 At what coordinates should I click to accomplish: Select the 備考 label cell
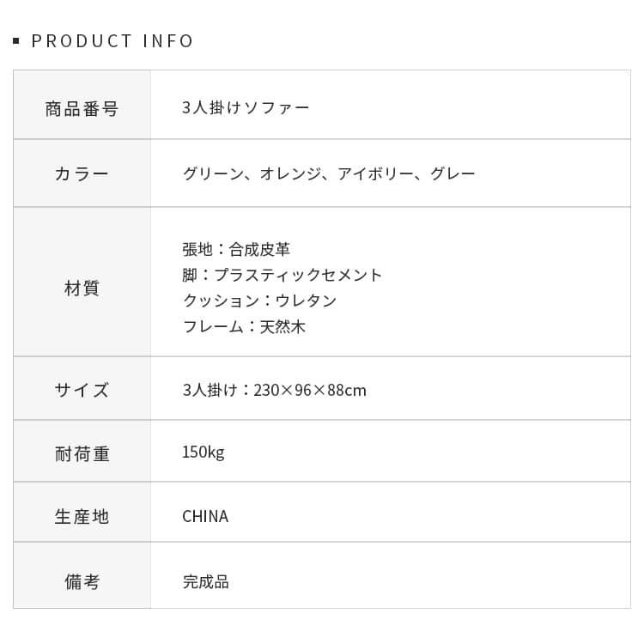pos(82,582)
